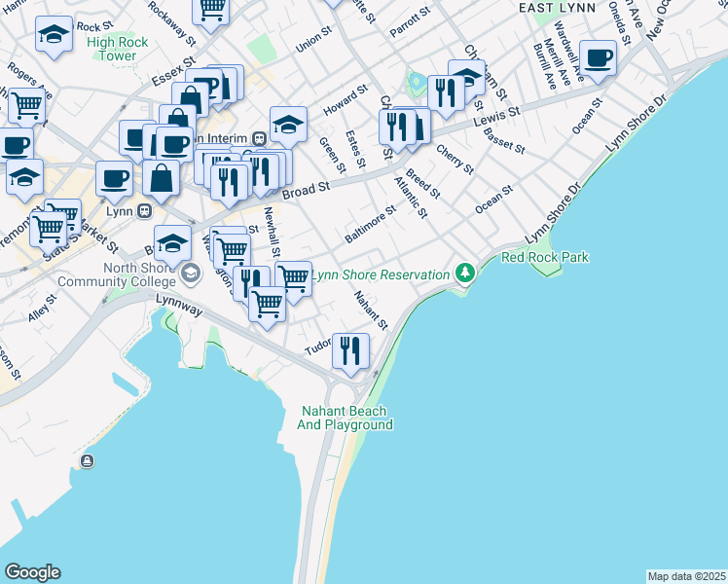728x584 pixels.
Task: Click the shopping cart marker near Rockaway St
Action: [210, 10]
